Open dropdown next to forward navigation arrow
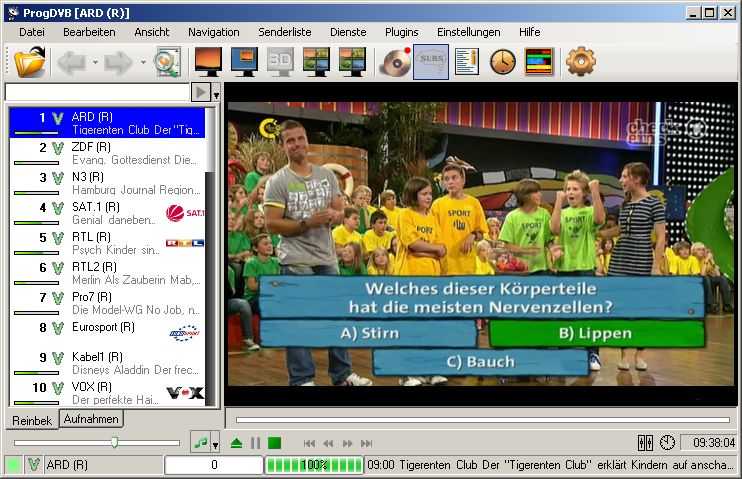Image resolution: width=742 pixels, height=479 pixels. (143, 62)
